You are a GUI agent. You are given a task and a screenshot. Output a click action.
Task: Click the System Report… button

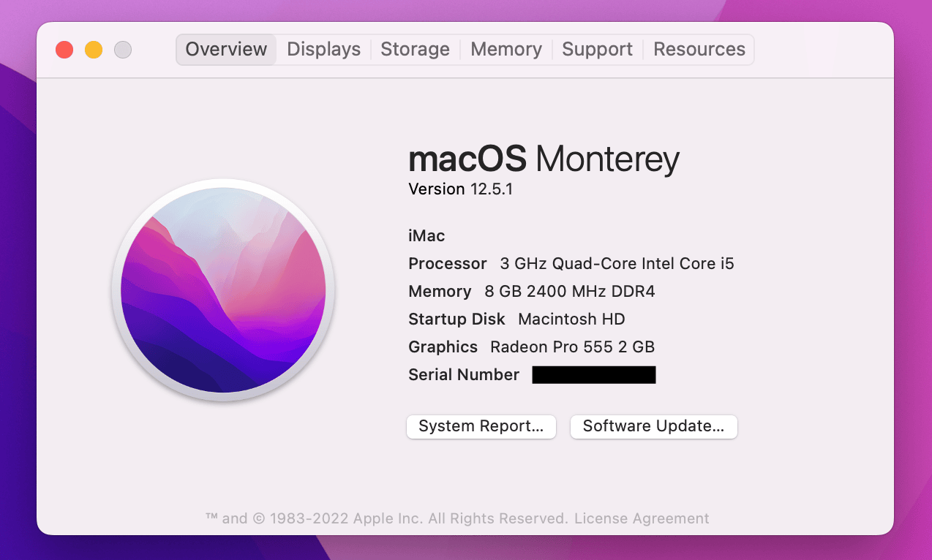point(481,426)
